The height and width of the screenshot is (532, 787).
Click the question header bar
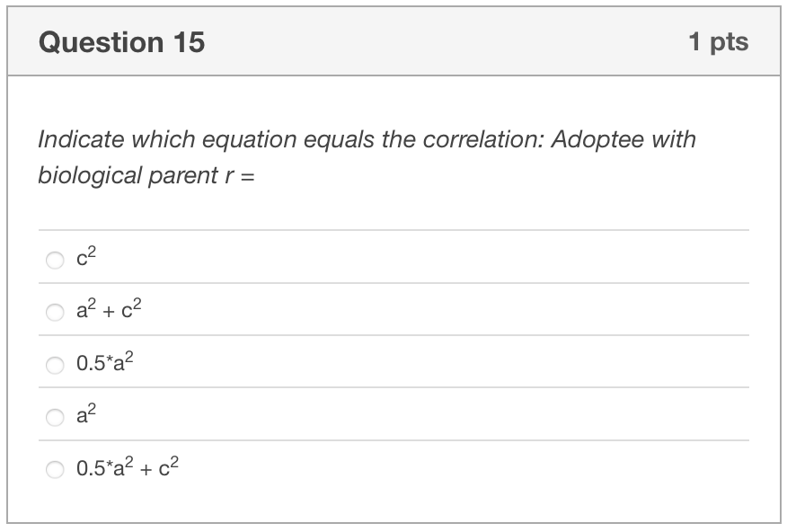393,40
